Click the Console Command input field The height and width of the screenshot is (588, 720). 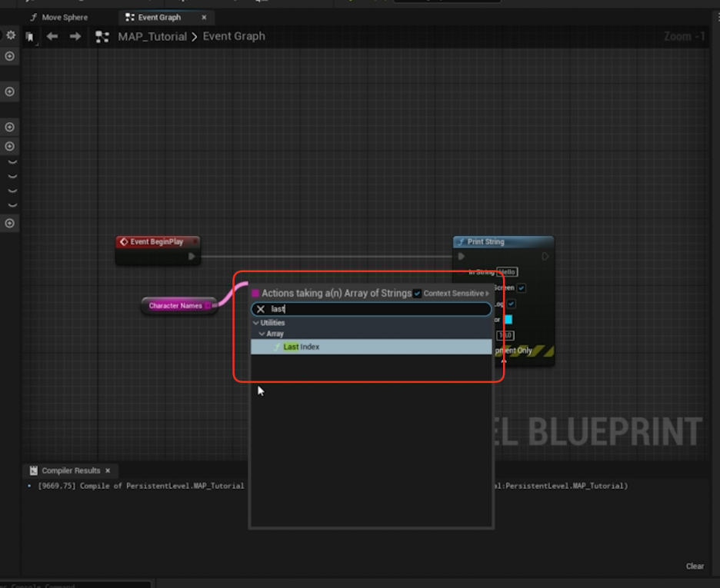pyautogui.click(x=75, y=585)
